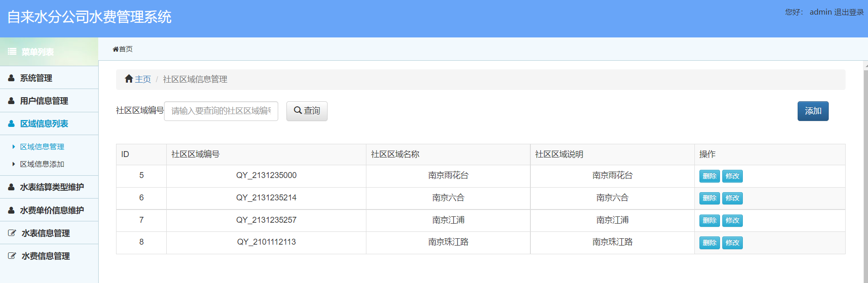Screen dimensions: 868x283
Task: Focus the 社区区域编号 search input field
Action: pyautogui.click(x=221, y=111)
